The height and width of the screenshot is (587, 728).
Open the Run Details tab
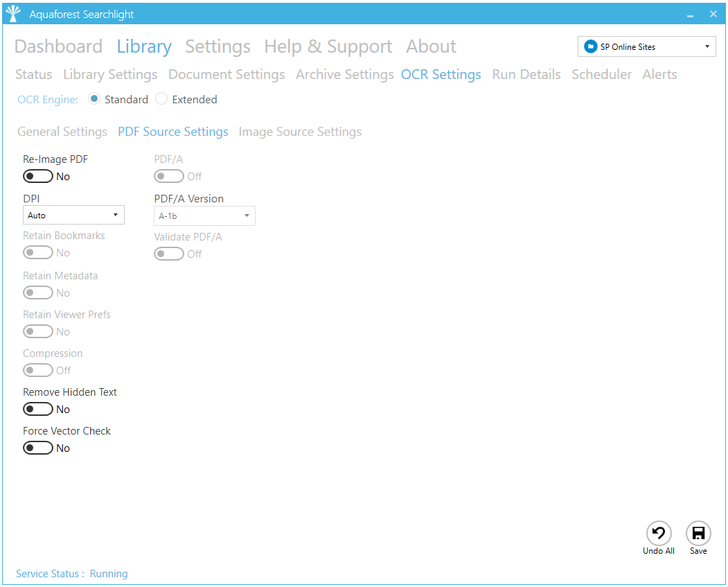(x=526, y=74)
